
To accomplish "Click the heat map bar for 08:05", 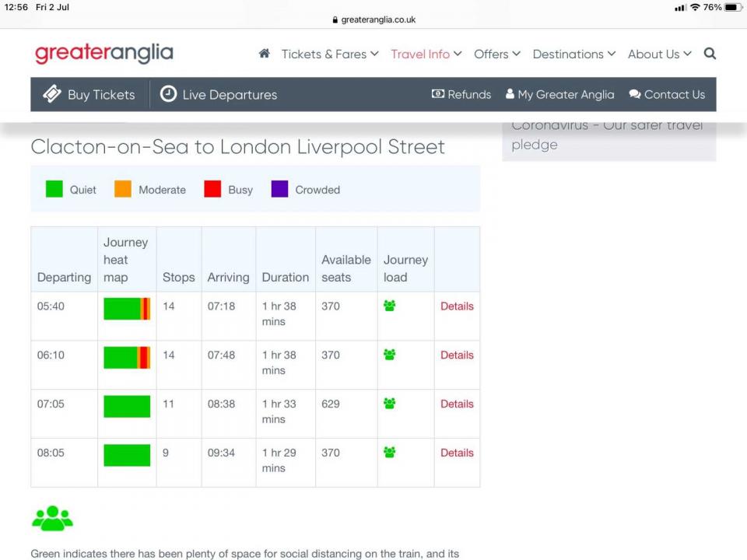I will coord(127,455).
